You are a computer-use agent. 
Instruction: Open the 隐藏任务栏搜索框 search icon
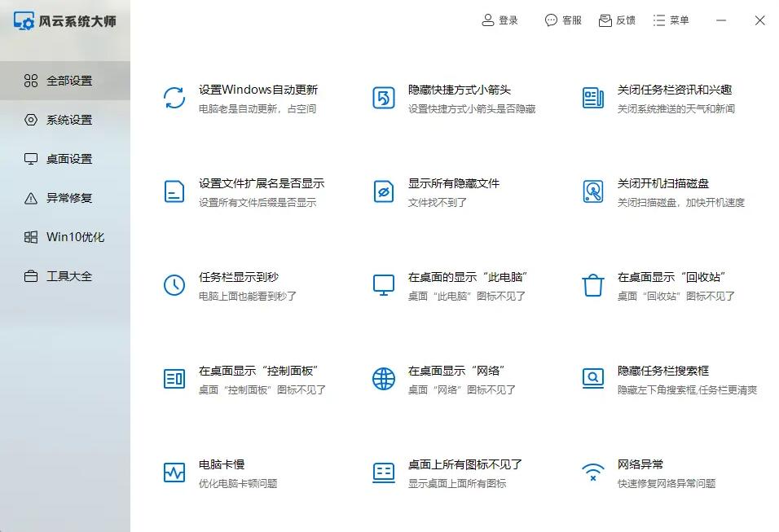pyautogui.click(x=592, y=378)
